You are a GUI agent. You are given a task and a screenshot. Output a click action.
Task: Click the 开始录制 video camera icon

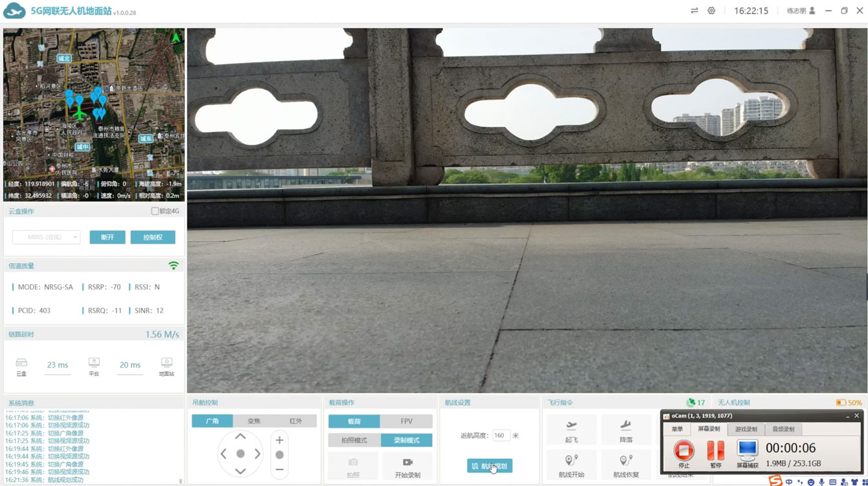click(x=407, y=462)
